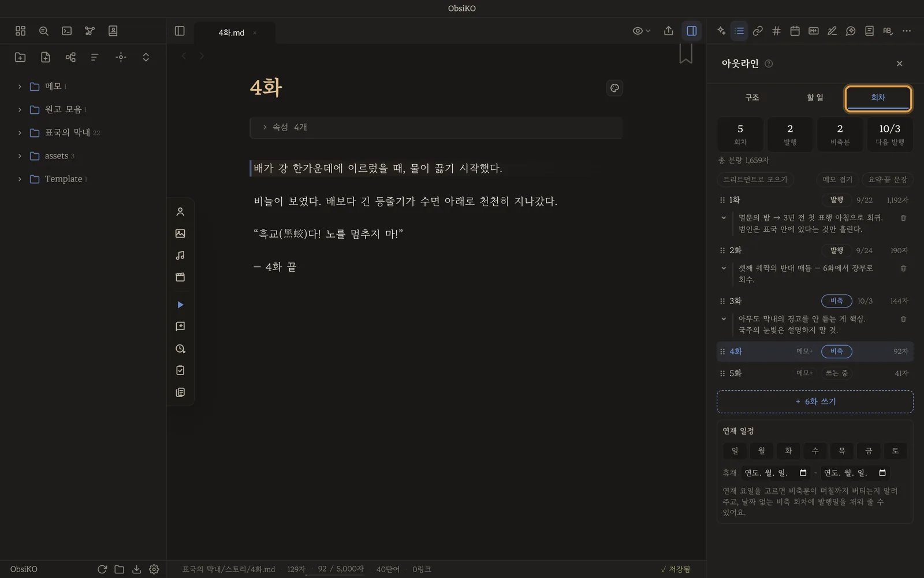The width and height of the screenshot is (924, 578).
Task: Click the bookmark icon above the note
Action: coord(685,54)
